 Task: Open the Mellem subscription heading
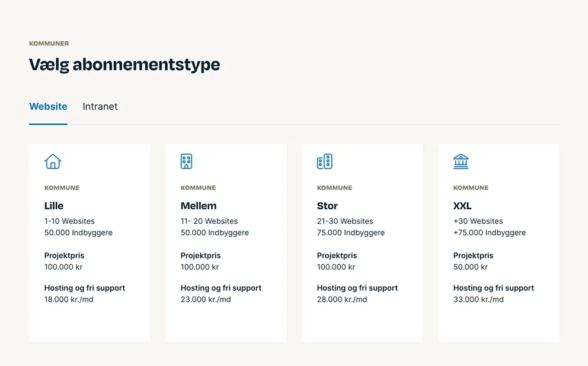(x=199, y=206)
